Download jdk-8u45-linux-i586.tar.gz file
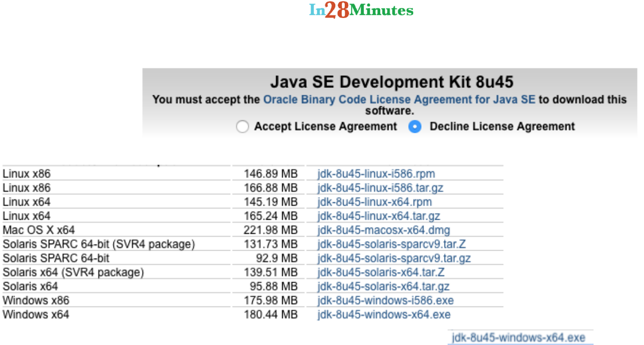This screenshot has width=644, height=345. click(380, 188)
